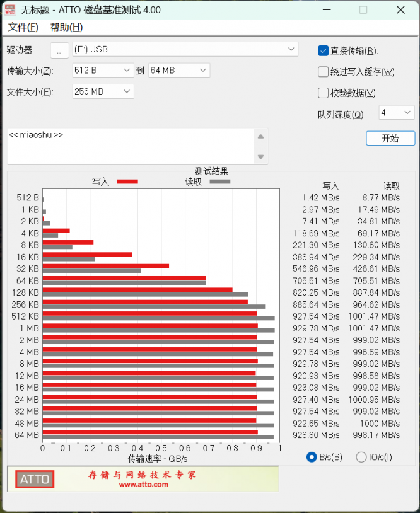Click the description box scroll up arrow

pos(260,136)
